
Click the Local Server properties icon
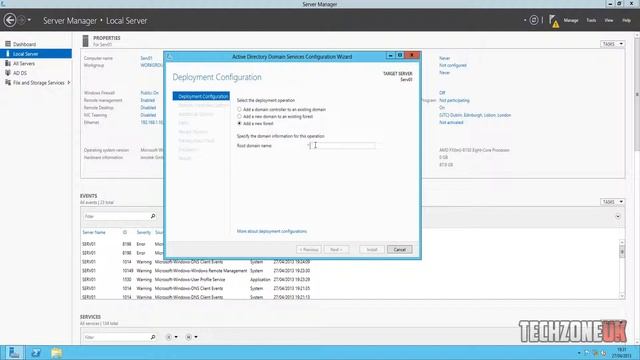point(85,41)
